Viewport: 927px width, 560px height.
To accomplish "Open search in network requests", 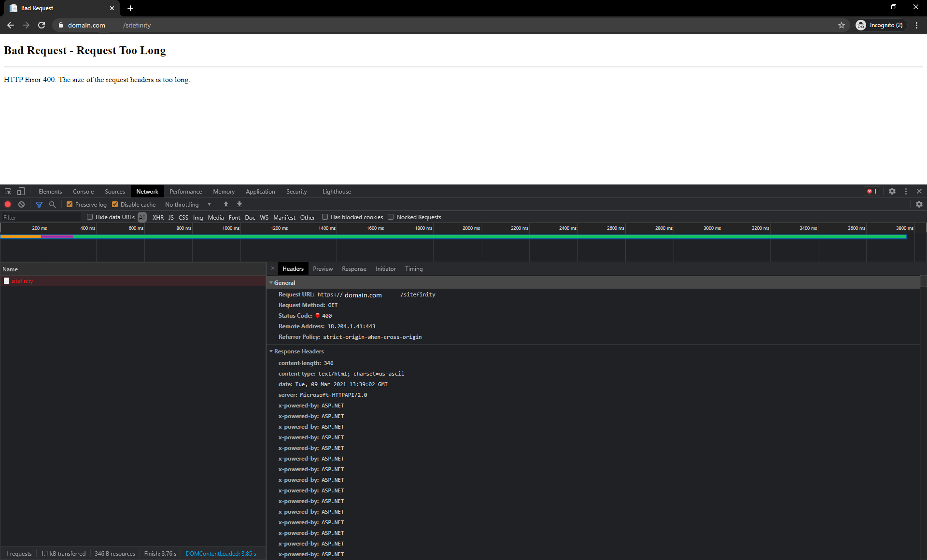I will (52, 204).
